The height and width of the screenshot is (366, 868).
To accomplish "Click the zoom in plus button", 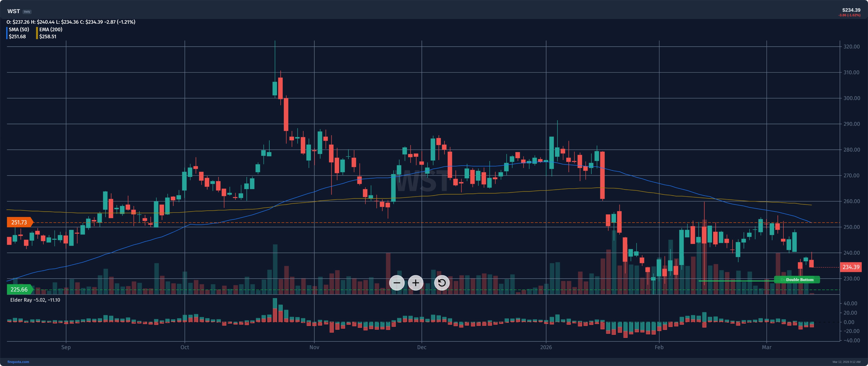I will [x=416, y=283].
